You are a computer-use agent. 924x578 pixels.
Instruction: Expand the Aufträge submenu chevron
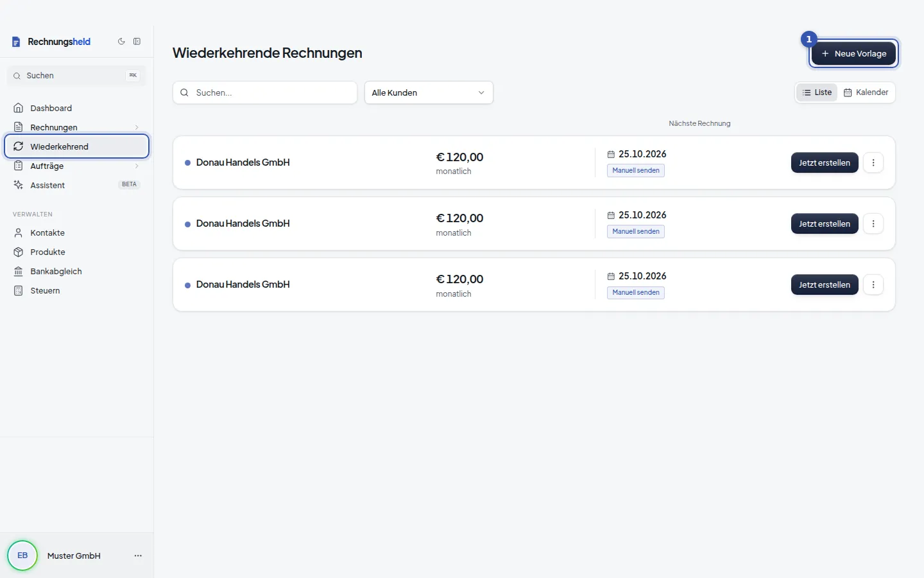[x=137, y=166]
